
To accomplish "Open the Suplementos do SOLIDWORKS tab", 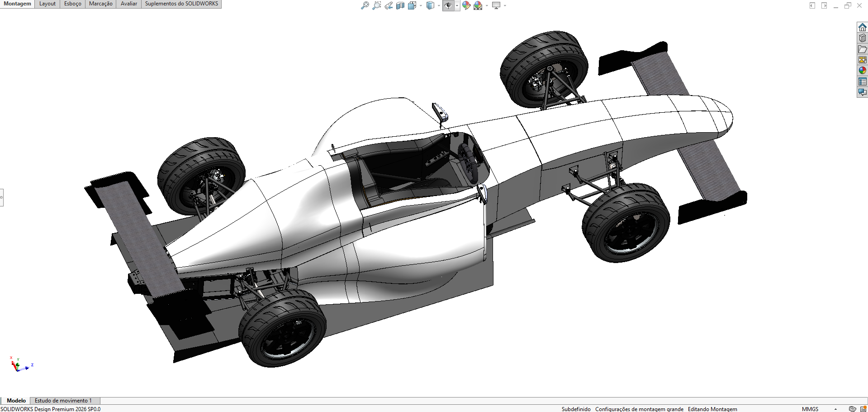I will tap(181, 4).
